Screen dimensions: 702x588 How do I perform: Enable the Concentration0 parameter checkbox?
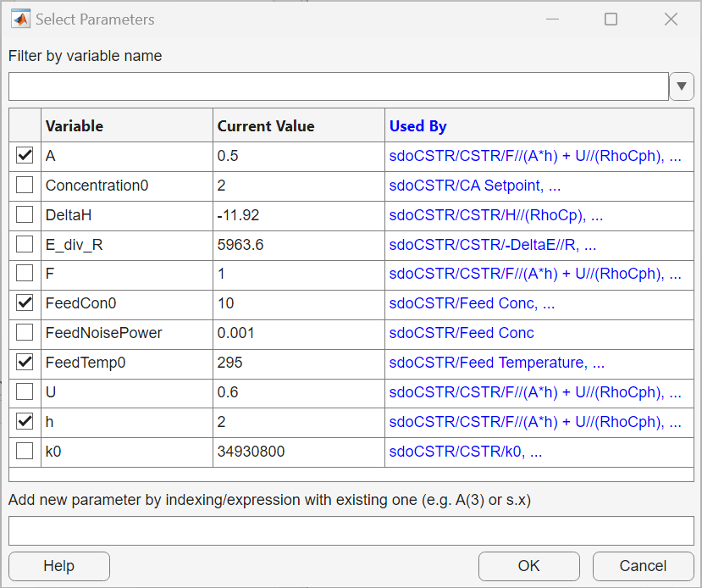pos(25,186)
